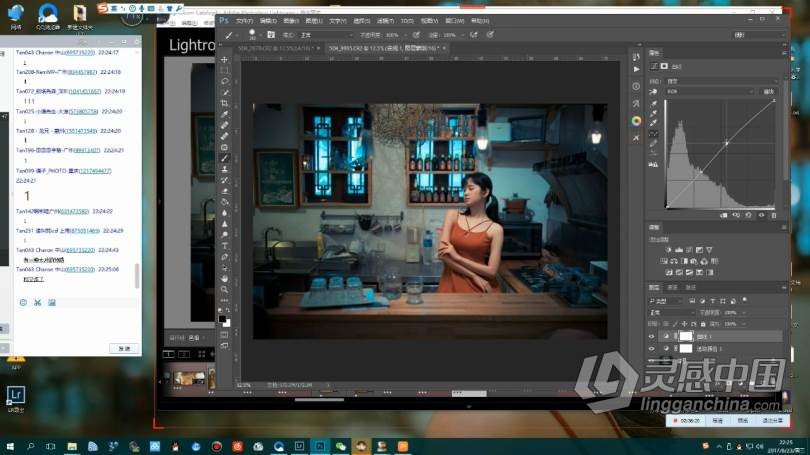This screenshot has height=455, width=810.
Task: Add a Levels adjustment from Adjustments panel
Action: coord(679,250)
